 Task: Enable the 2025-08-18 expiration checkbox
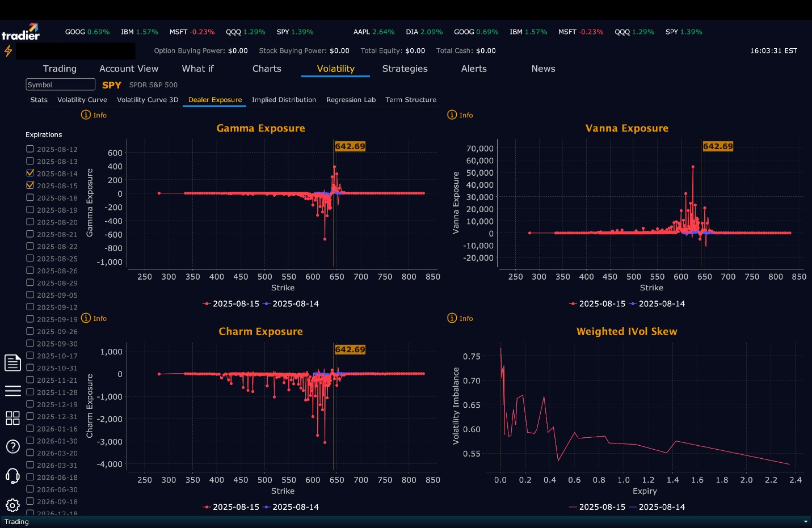30,197
